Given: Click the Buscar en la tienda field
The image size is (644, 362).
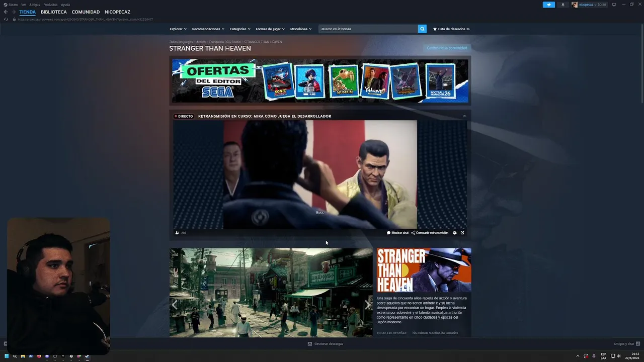Looking at the screenshot, I should (368, 29).
